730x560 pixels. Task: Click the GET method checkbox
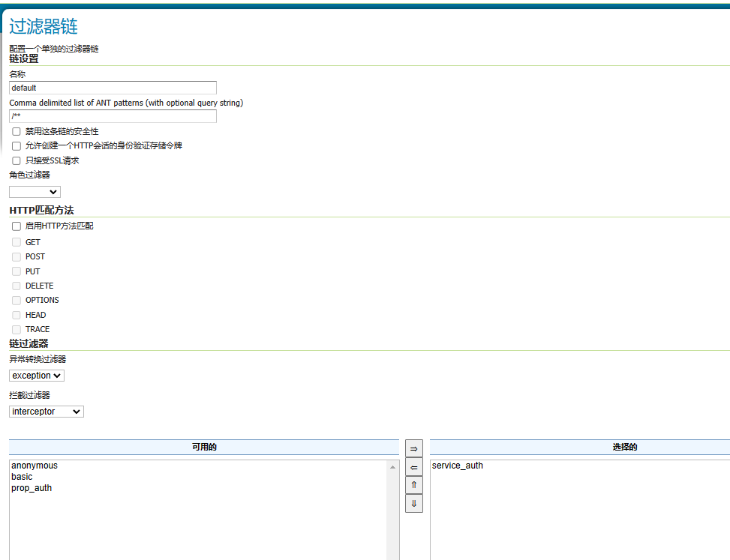pyautogui.click(x=17, y=242)
